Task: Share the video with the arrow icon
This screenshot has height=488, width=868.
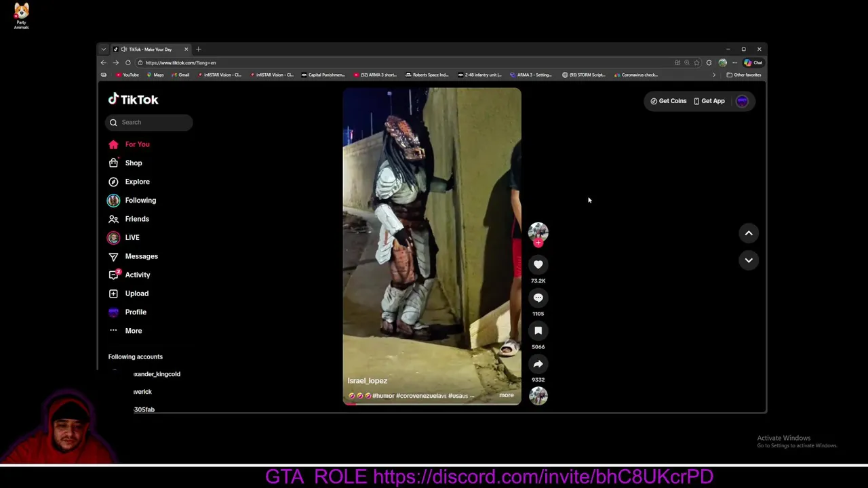Action: (538, 364)
